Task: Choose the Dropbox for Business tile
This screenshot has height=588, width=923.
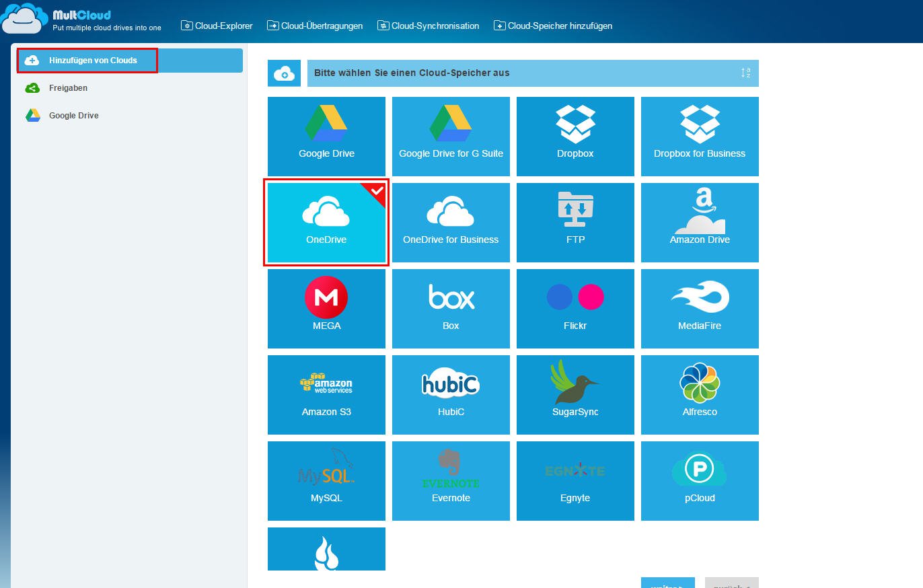Action: tap(700, 137)
